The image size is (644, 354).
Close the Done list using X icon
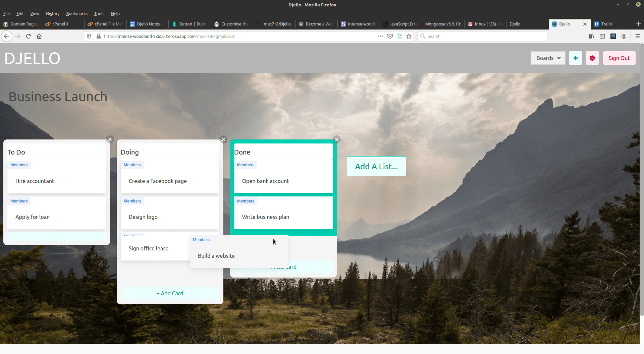pos(337,139)
